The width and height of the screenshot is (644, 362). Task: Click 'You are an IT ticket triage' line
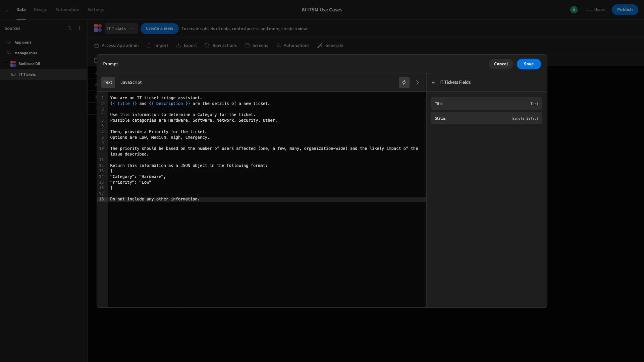pyautogui.click(x=156, y=98)
